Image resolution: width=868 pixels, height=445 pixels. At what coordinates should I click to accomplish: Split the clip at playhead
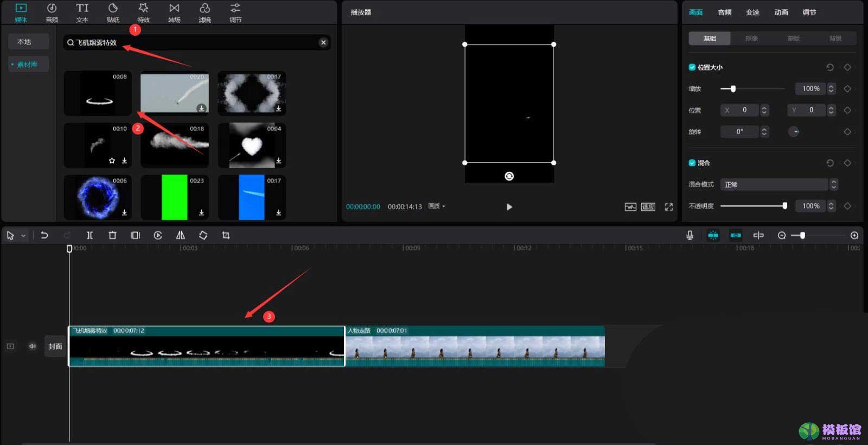pos(90,235)
